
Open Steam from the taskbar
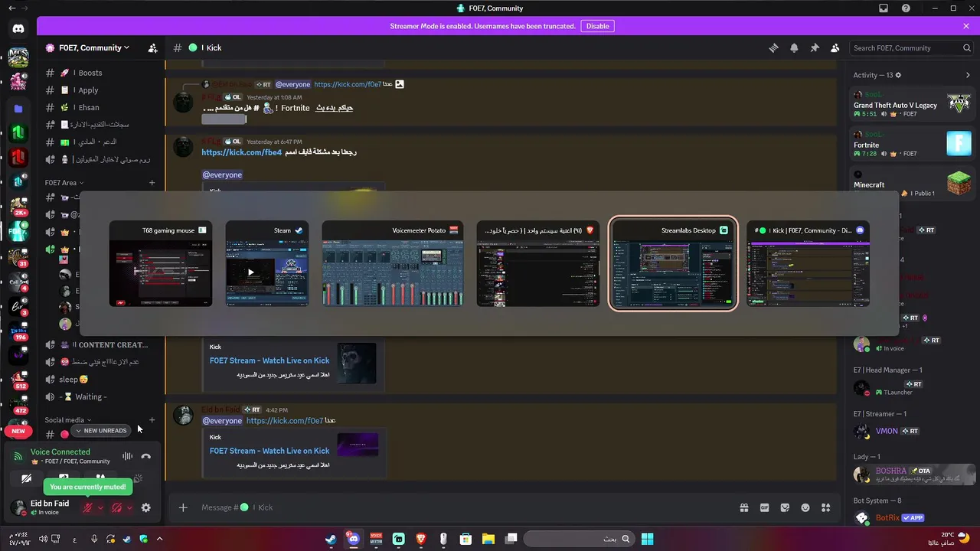pos(331,539)
